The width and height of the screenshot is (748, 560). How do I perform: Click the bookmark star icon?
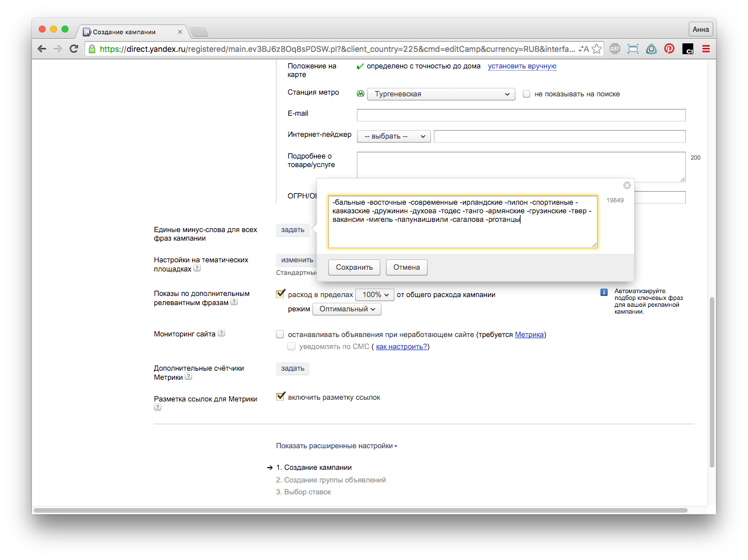tap(597, 49)
